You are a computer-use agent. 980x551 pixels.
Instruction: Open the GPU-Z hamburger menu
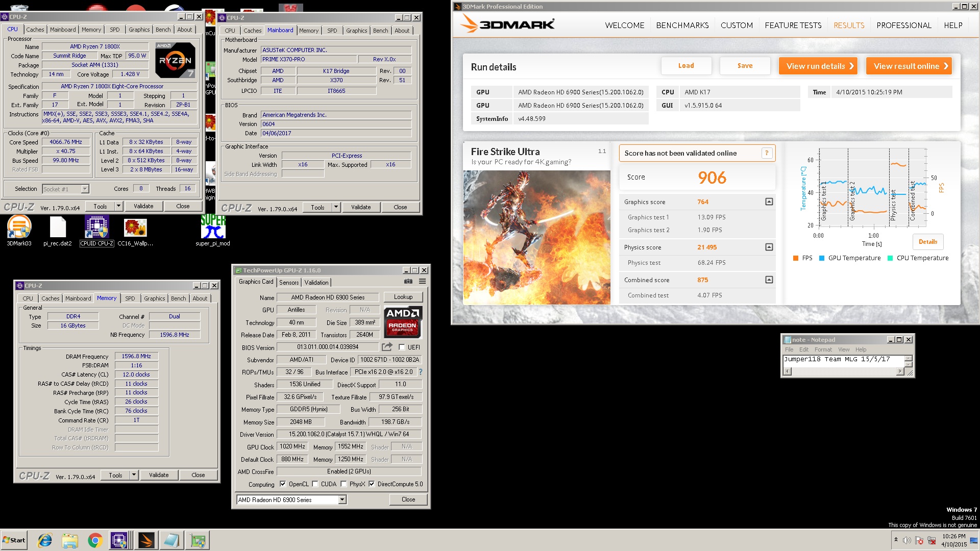click(423, 281)
